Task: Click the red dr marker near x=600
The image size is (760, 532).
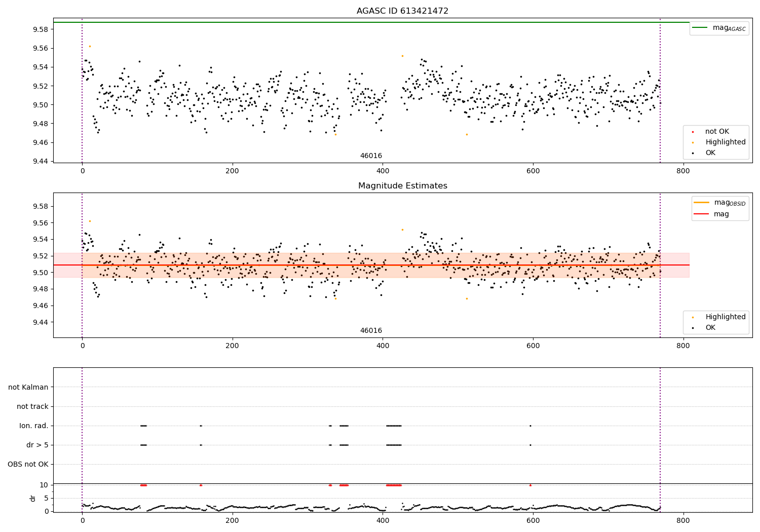Action: 530,485
